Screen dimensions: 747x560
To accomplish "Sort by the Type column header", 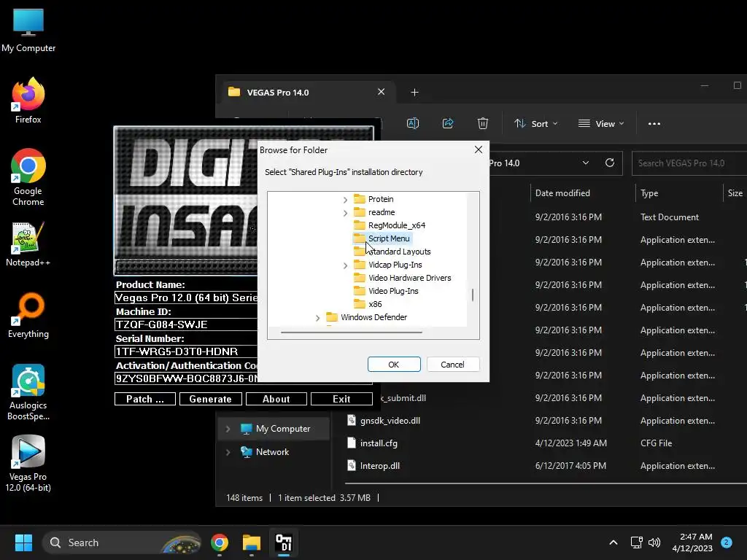I will (649, 192).
